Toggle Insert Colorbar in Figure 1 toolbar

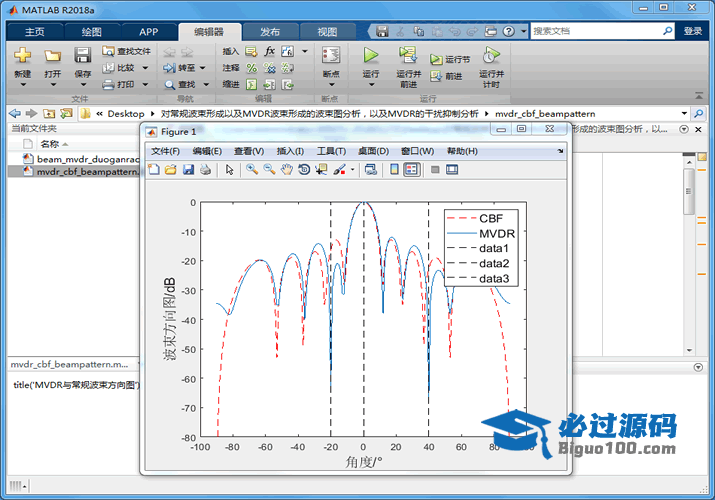click(394, 170)
